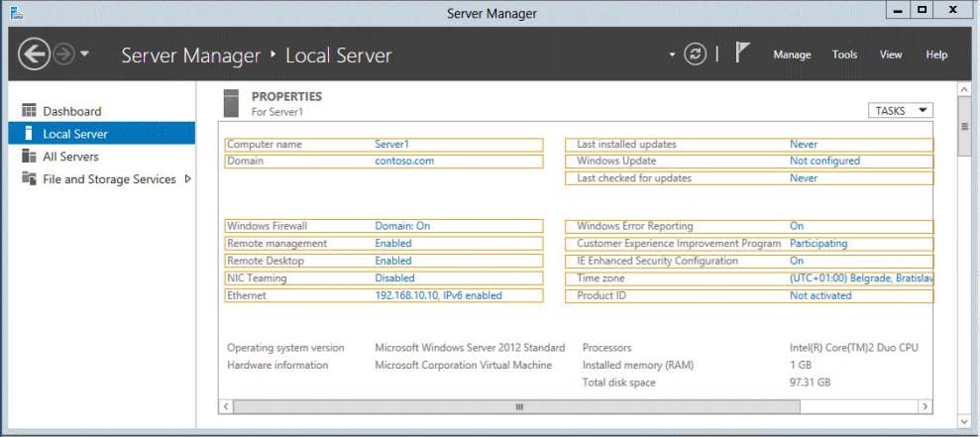Screen dimensions: 980x437
Task: Open the TASKS dropdown
Action: [x=900, y=111]
